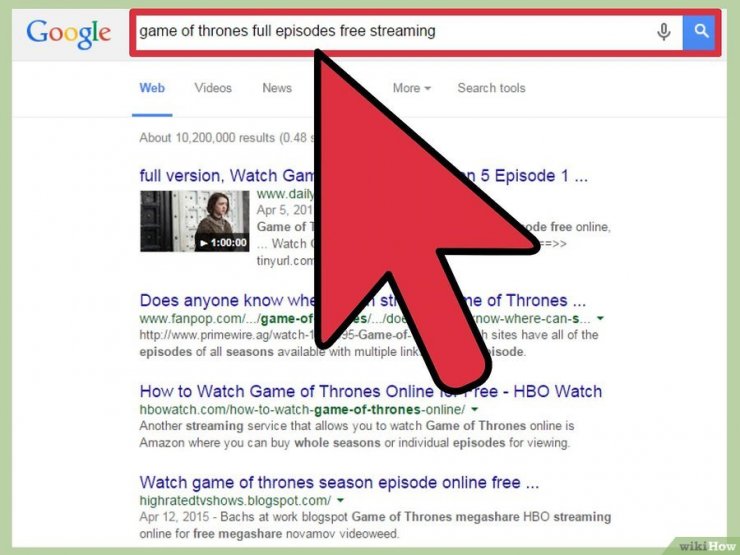The height and width of the screenshot is (555, 740).
Task: Expand the highratedtvshows.blogspot.com URL dropdown arrow
Action: 340,500
